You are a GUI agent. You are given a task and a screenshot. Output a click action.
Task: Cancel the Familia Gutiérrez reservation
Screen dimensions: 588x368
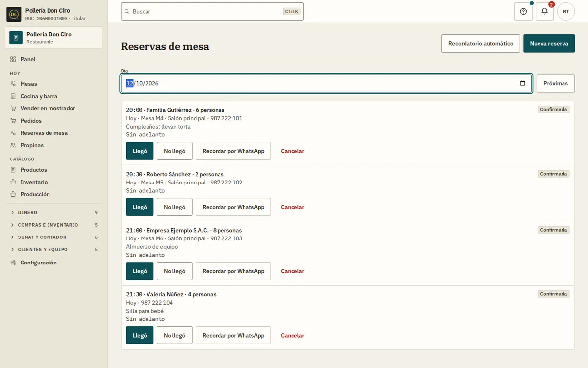point(293,151)
